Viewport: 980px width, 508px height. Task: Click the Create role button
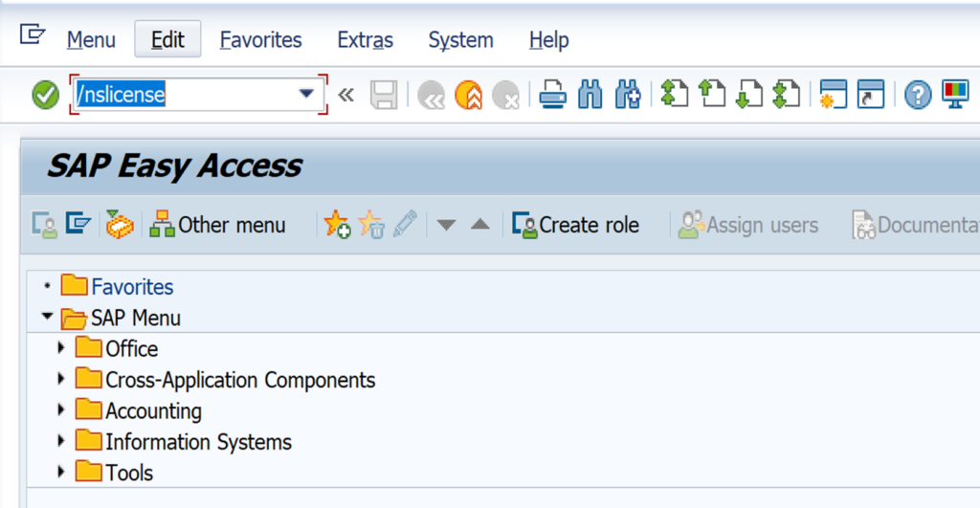point(575,225)
